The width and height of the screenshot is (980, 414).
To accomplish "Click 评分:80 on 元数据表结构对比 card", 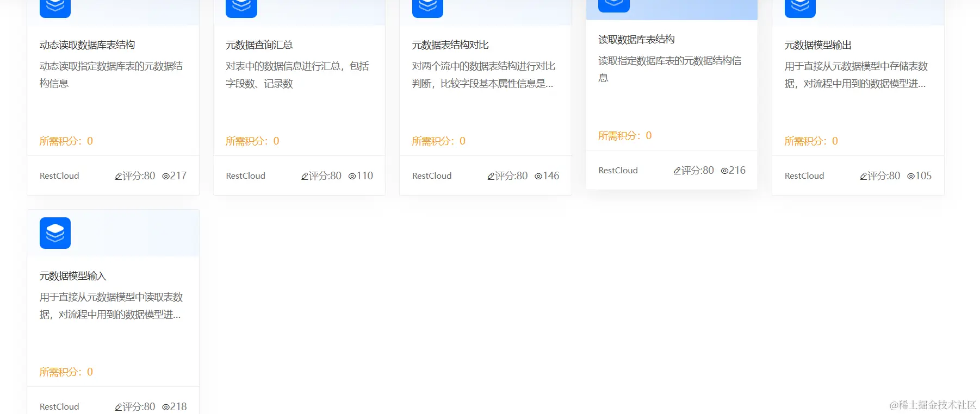I will pos(511,176).
